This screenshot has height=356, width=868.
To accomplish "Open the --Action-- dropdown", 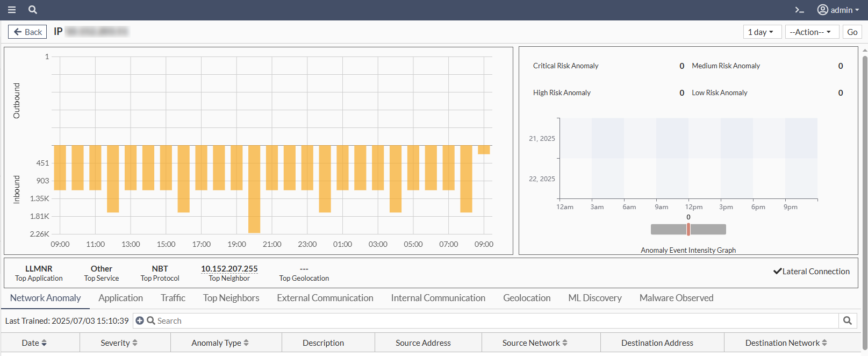I will coord(810,32).
